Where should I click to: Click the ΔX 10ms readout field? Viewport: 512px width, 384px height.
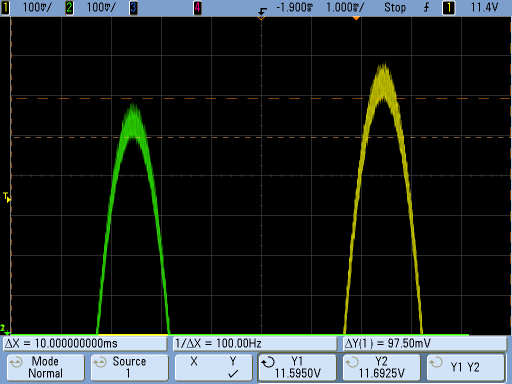click(x=85, y=344)
